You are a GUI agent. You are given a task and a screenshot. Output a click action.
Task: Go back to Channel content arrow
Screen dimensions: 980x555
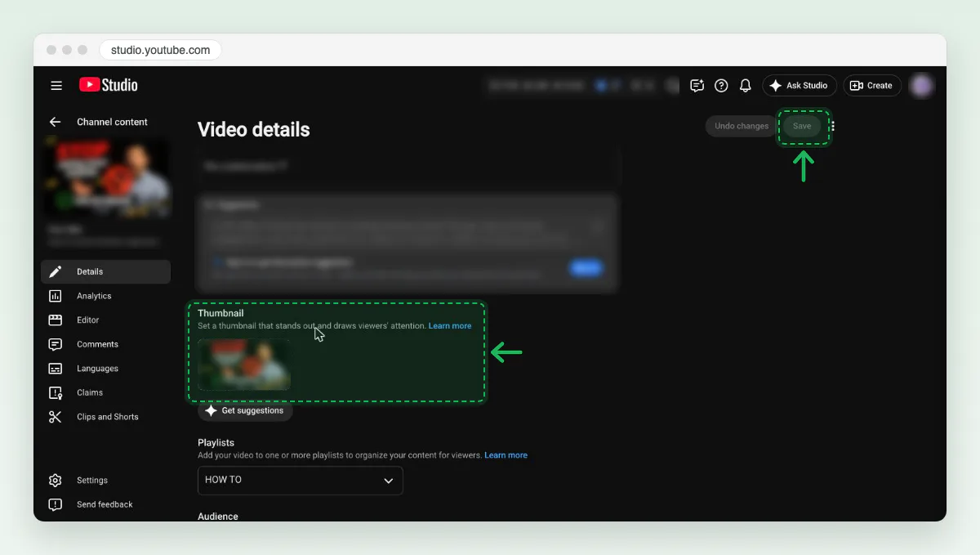(x=55, y=122)
